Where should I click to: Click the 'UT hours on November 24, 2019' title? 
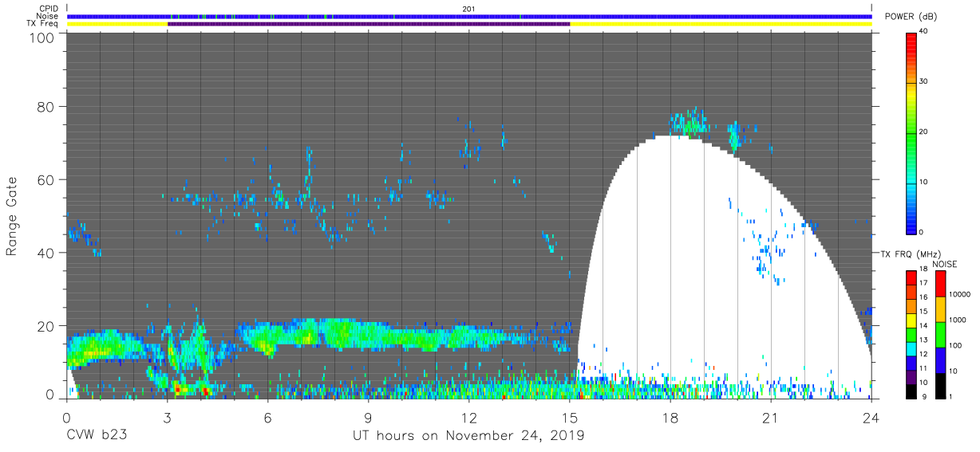(468, 436)
